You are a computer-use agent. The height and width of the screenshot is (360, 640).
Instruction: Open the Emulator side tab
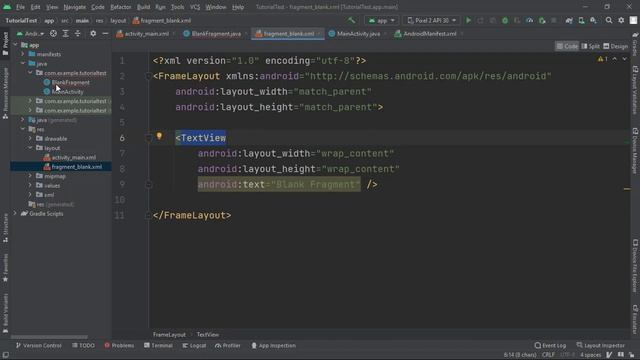(x=635, y=319)
